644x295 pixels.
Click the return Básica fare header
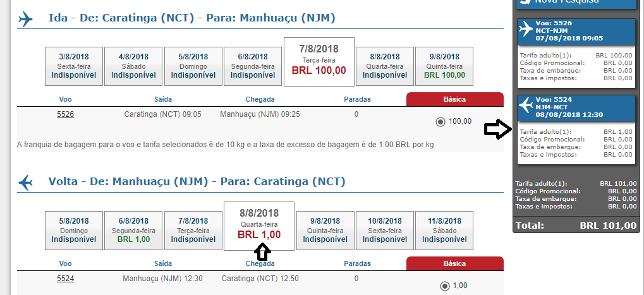point(454,264)
